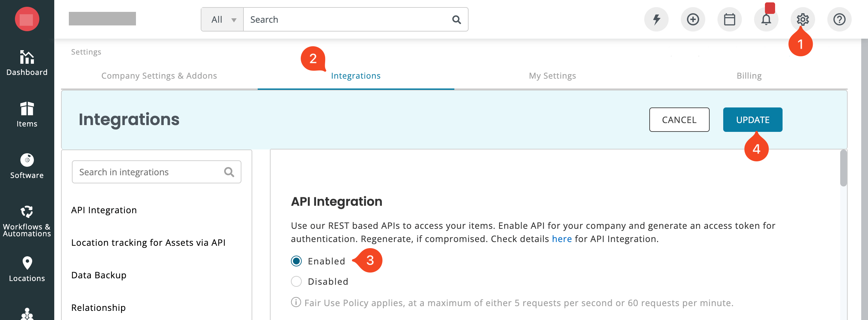Open the notifications bell
This screenshot has width=868, height=320.
pos(766,19)
